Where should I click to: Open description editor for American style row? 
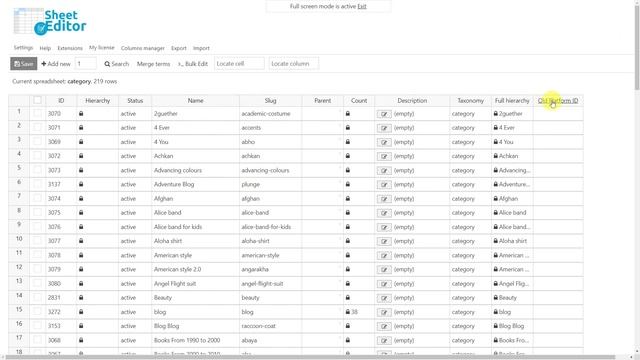pyautogui.click(x=384, y=256)
